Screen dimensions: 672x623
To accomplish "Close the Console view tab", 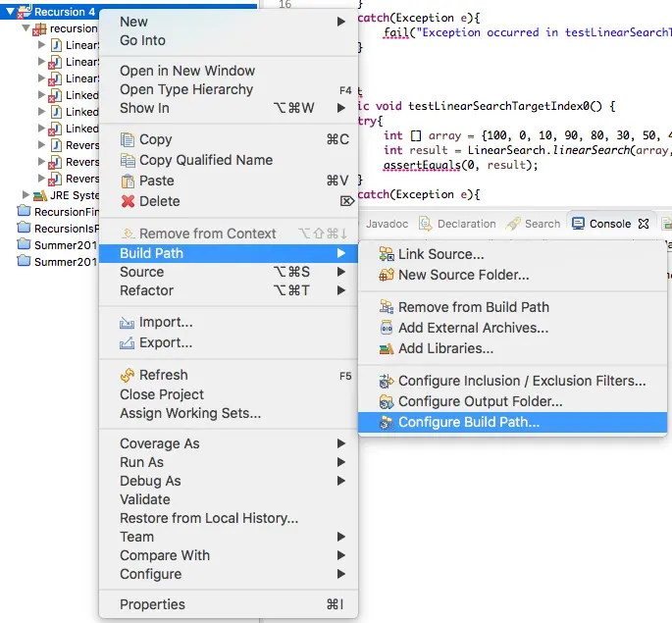I will (644, 224).
